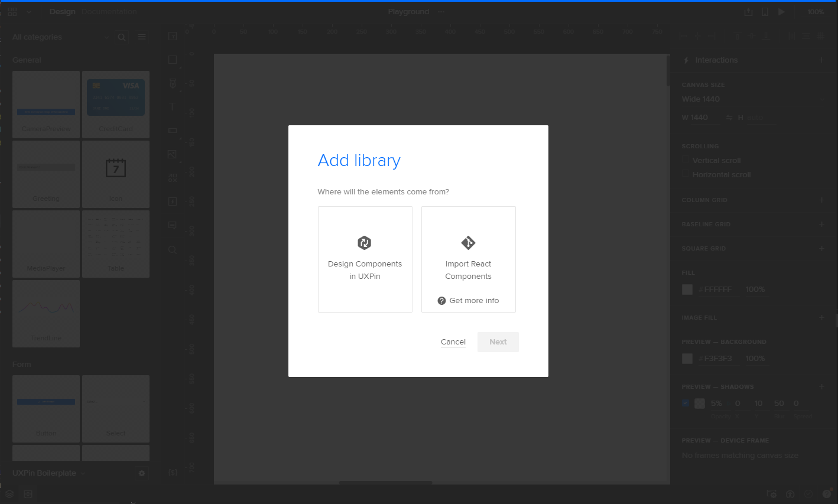Select the Button element tool

[173, 131]
